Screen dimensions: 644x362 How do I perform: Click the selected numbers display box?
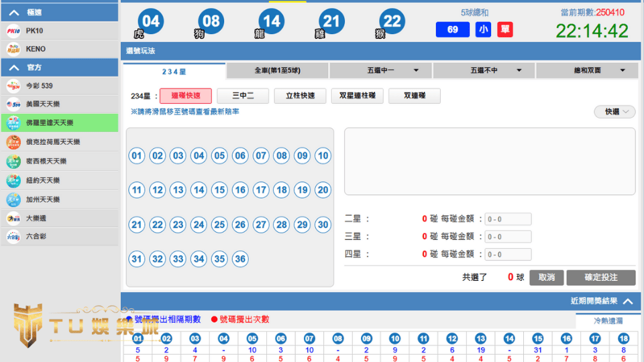pyautogui.click(x=490, y=162)
